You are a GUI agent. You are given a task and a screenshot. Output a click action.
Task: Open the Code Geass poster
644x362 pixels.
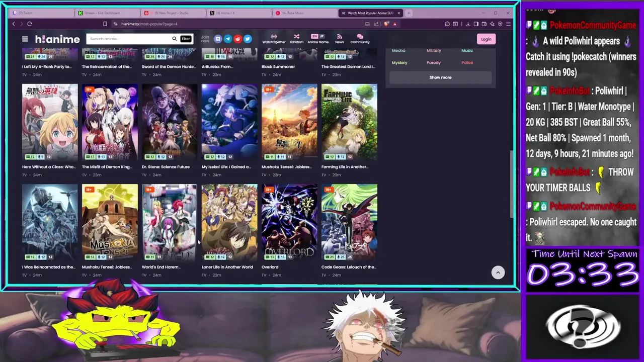349,222
